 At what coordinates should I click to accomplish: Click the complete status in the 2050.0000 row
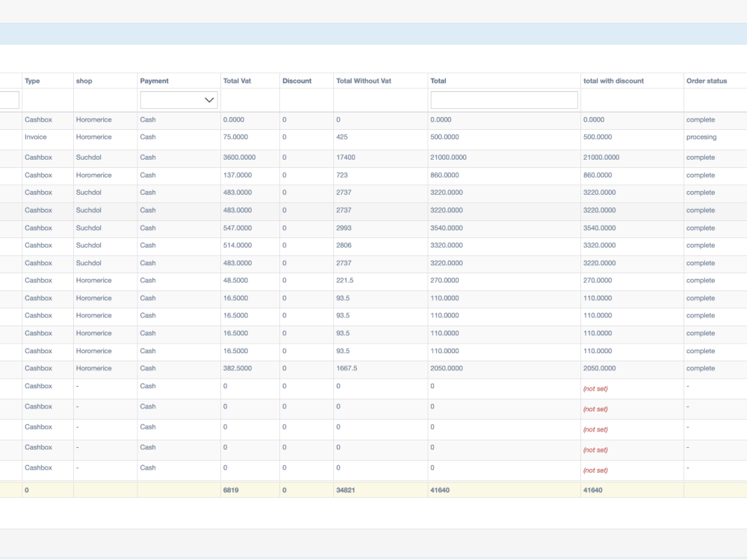[x=701, y=369]
